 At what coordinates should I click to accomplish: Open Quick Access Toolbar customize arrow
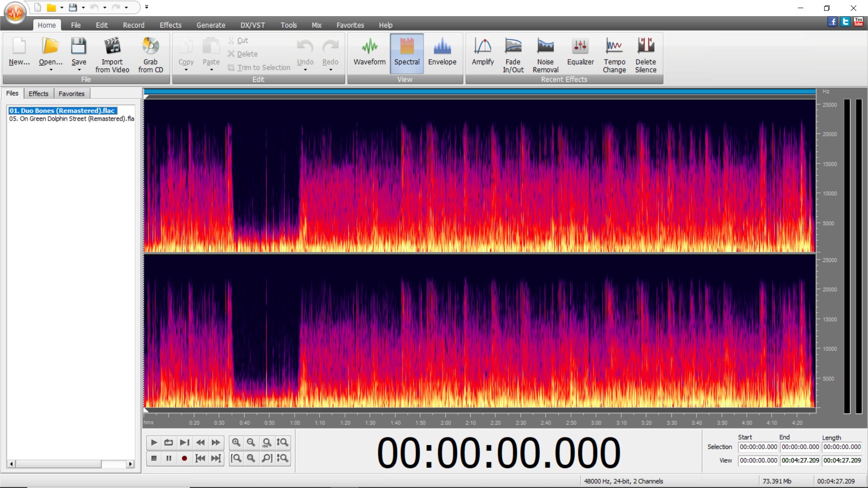click(146, 7)
